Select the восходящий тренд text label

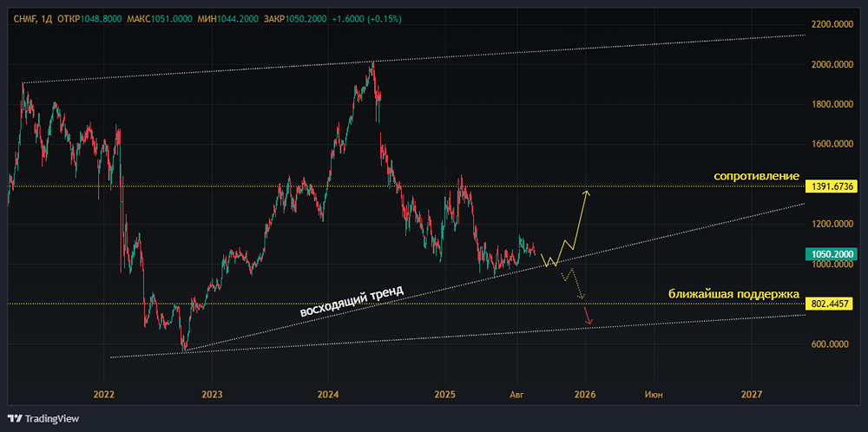[x=352, y=302]
